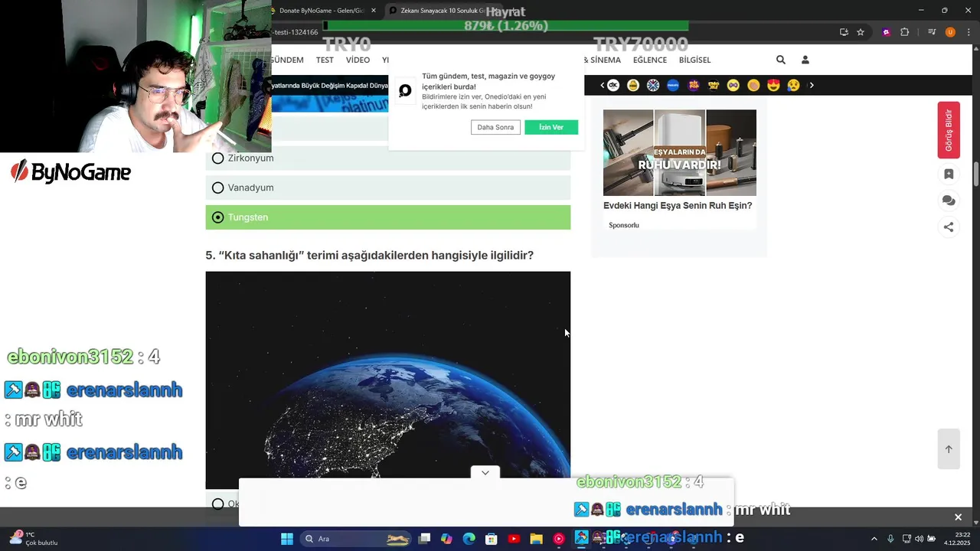Viewport: 980px width, 551px height.
Task: Open the comments bubble icon in side panel
Action: pyautogui.click(x=949, y=201)
